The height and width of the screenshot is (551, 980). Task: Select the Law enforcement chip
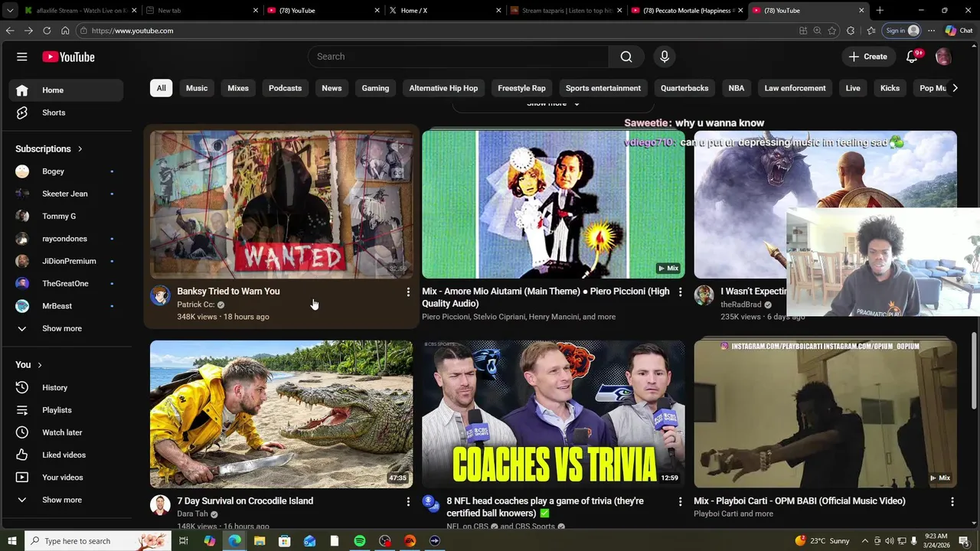tap(795, 88)
